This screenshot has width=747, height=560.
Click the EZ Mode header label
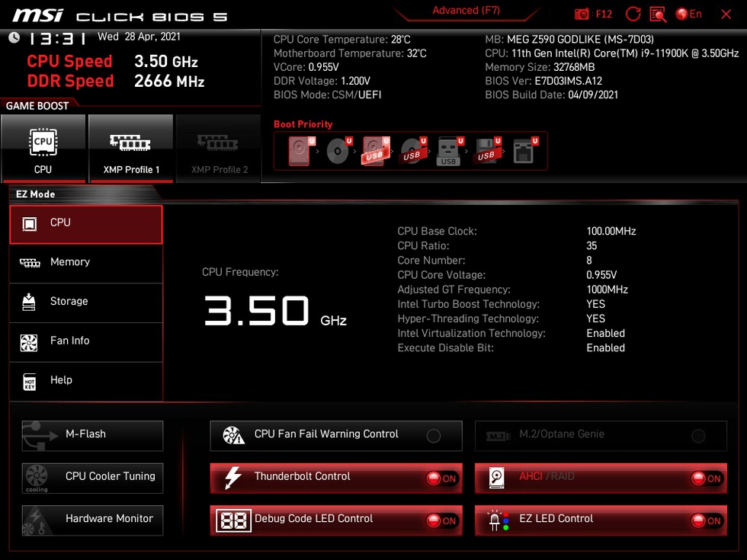35,194
